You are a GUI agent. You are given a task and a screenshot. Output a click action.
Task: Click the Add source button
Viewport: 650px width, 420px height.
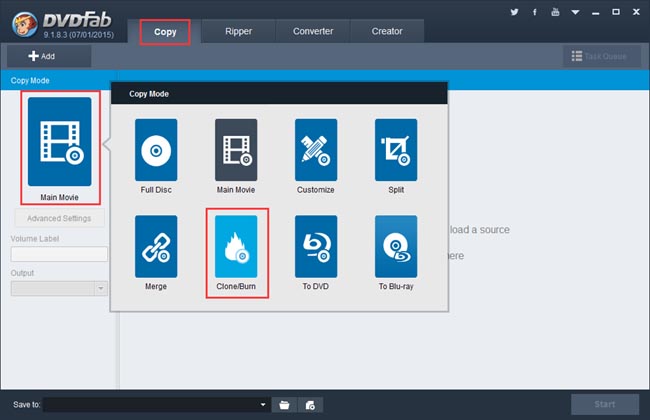tap(49, 56)
